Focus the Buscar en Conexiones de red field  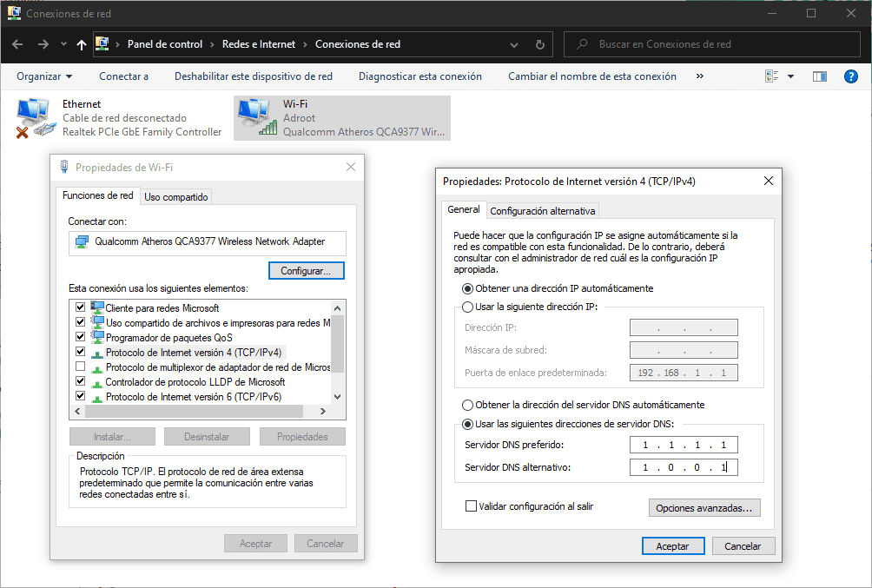pos(712,44)
